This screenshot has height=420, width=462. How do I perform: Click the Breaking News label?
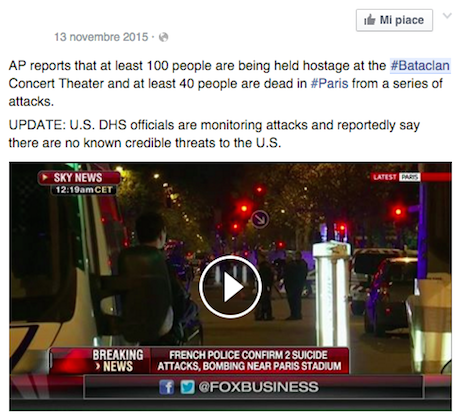[x=117, y=360]
